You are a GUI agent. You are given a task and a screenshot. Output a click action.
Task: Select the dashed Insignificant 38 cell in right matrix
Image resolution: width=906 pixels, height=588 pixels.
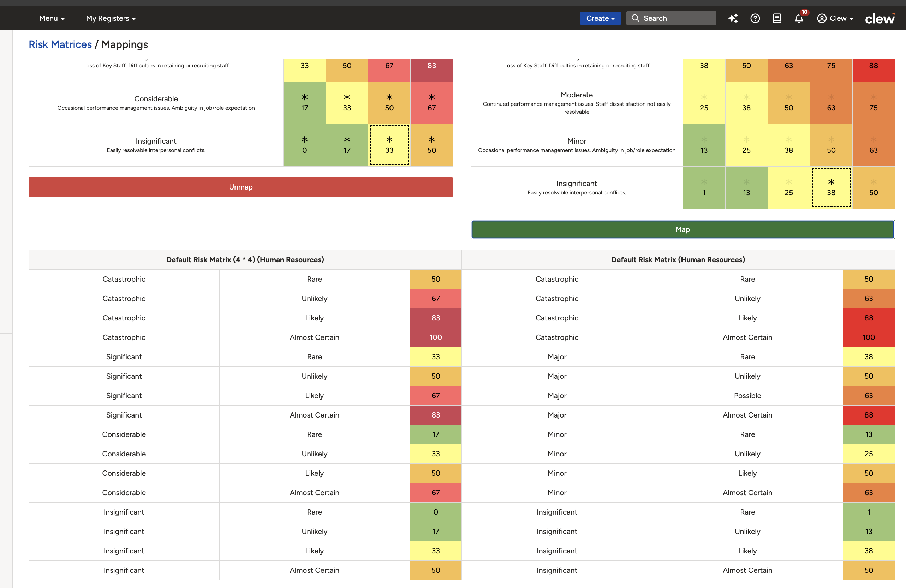pyautogui.click(x=831, y=188)
